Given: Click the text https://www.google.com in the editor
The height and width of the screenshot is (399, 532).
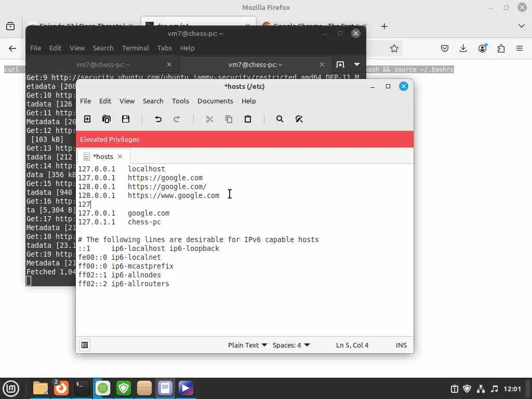Looking at the screenshot, I should click(x=174, y=195).
